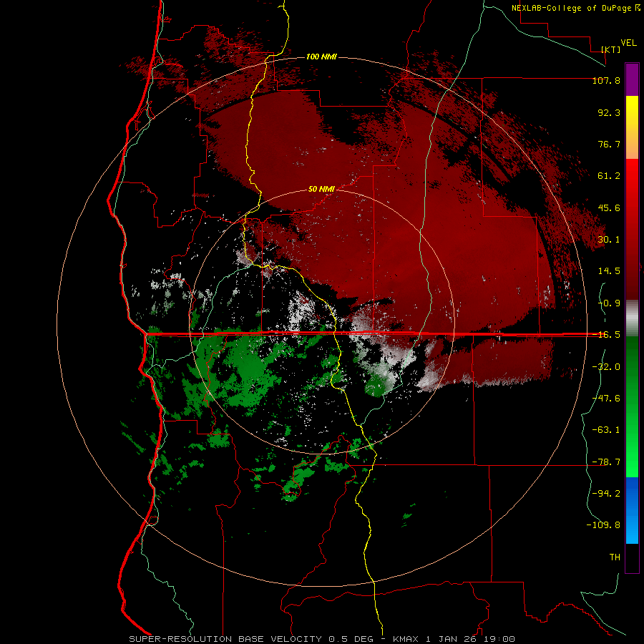
Task: Select the -94.2 legend value
Action: point(606,494)
